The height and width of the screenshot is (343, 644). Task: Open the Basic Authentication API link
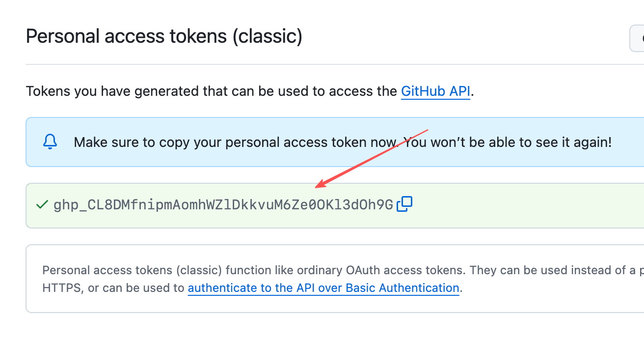coord(323,288)
